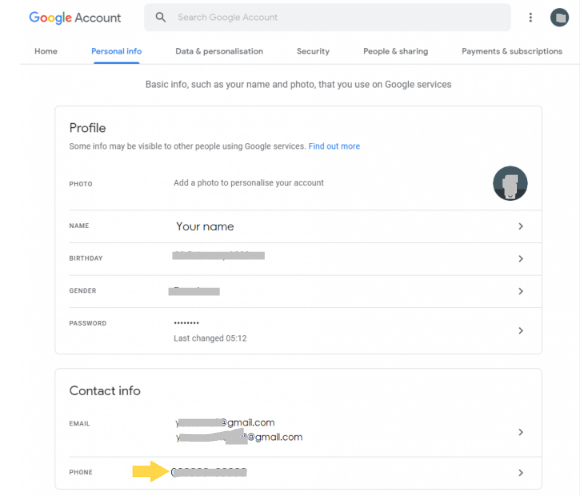Viewport: 582px width, 502px height.
Task: Click the profile photo thumbnail
Action: click(510, 183)
